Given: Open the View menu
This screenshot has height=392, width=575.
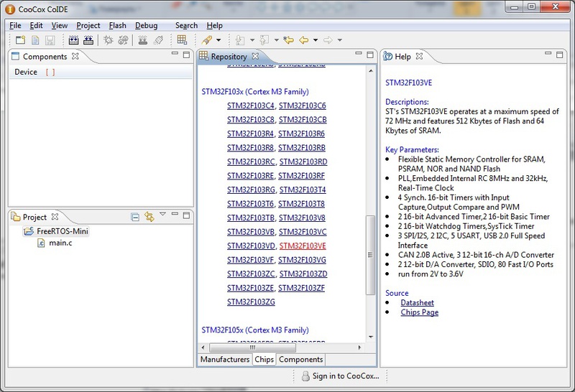Looking at the screenshot, I should 60,25.
